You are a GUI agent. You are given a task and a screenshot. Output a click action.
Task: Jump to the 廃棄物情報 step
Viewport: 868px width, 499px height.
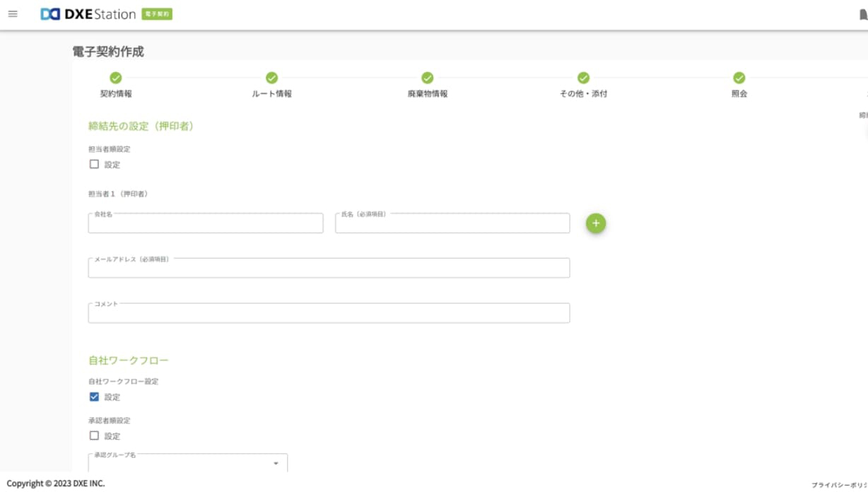(428, 84)
